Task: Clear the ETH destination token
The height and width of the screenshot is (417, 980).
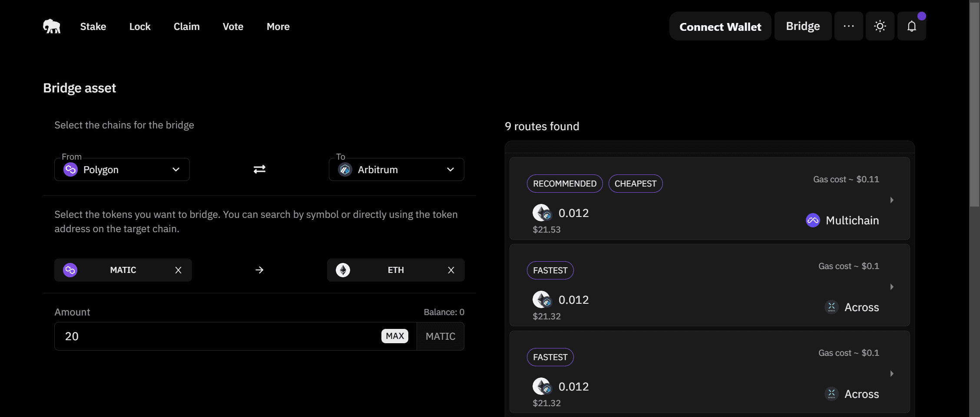Action: (x=451, y=270)
